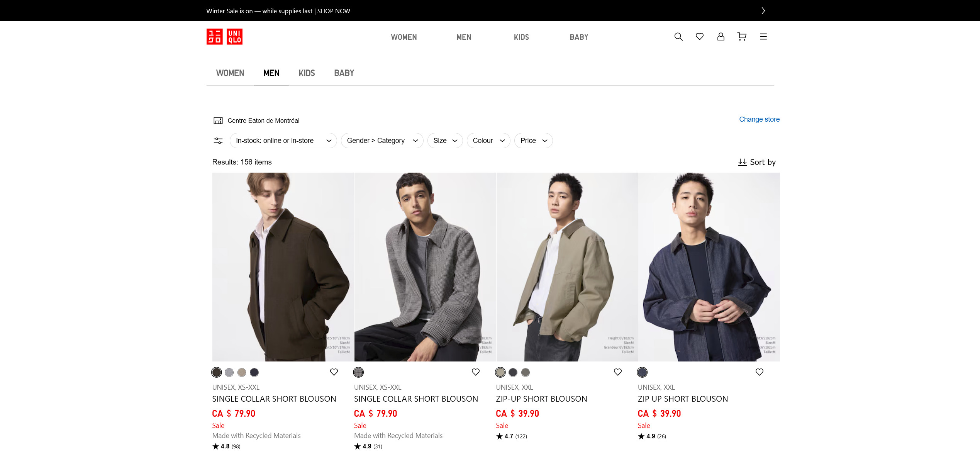Open the search magnifier icon
This screenshot has height=470, width=980.
pos(678,37)
